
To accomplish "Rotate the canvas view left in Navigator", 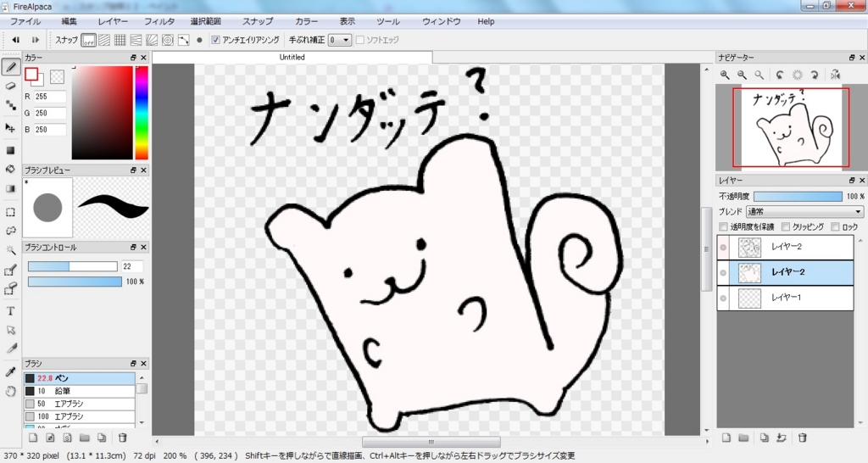I will coord(780,75).
